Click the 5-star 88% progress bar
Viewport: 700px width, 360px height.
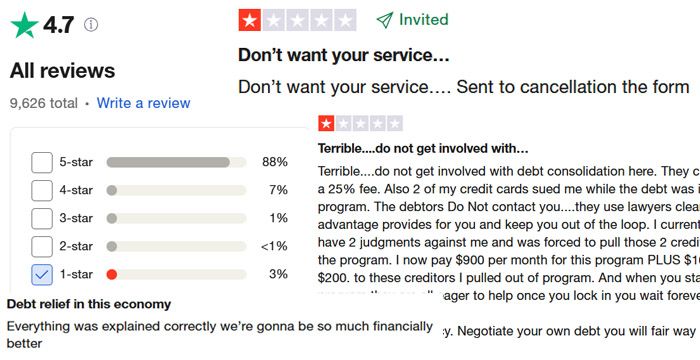click(176, 162)
